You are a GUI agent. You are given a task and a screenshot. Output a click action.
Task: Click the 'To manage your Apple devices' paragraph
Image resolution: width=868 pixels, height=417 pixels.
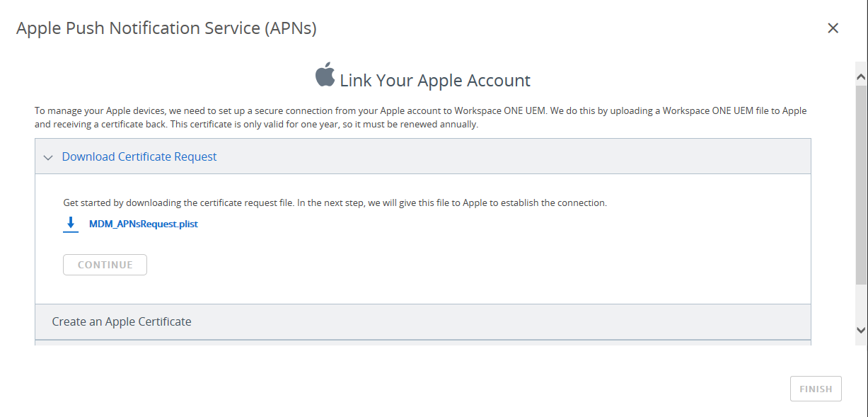[421, 118]
